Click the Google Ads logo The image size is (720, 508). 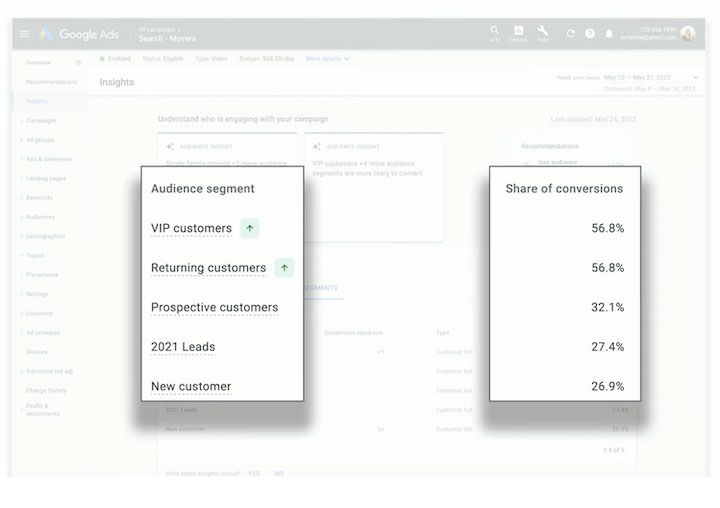pyautogui.click(x=79, y=34)
